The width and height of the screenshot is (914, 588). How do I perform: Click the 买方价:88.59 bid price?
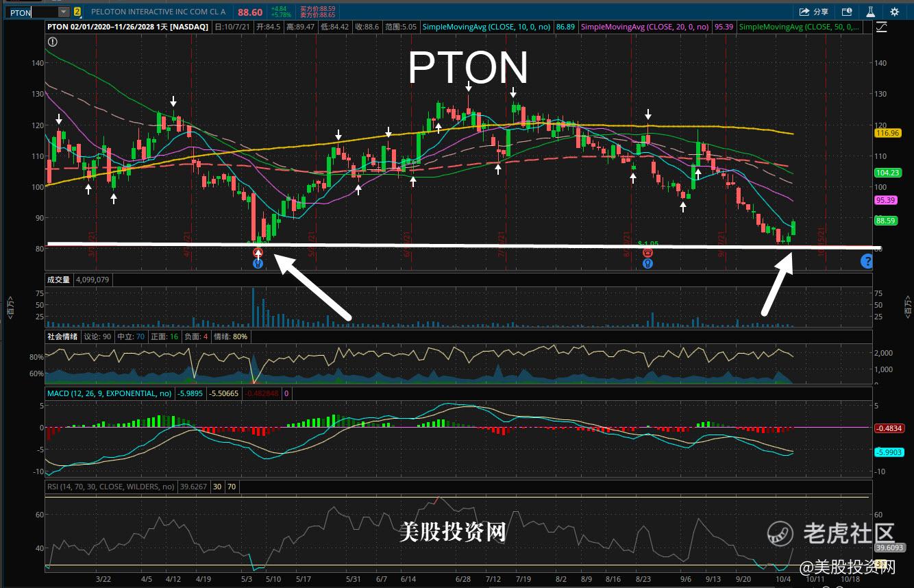318,8
